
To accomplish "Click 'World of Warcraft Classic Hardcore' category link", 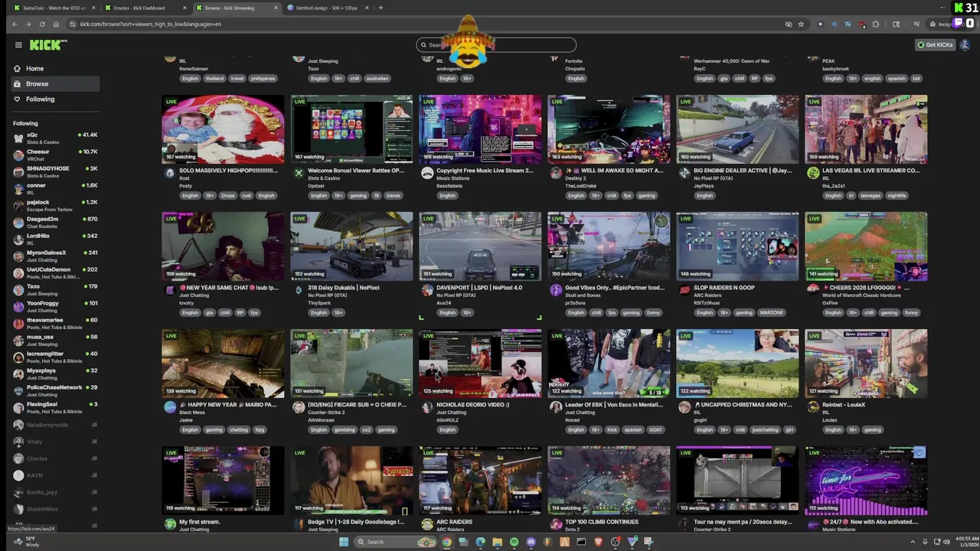I will [x=861, y=295].
